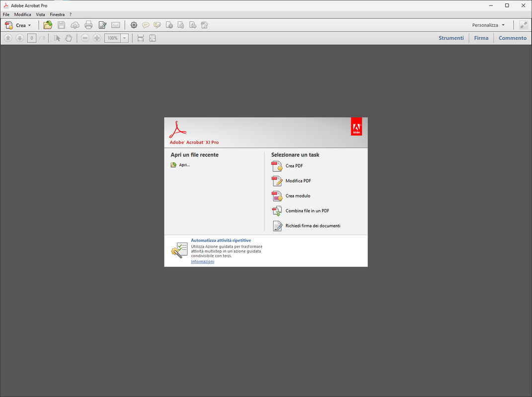Click the Automatizza attività ripetitive heading

[221, 240]
